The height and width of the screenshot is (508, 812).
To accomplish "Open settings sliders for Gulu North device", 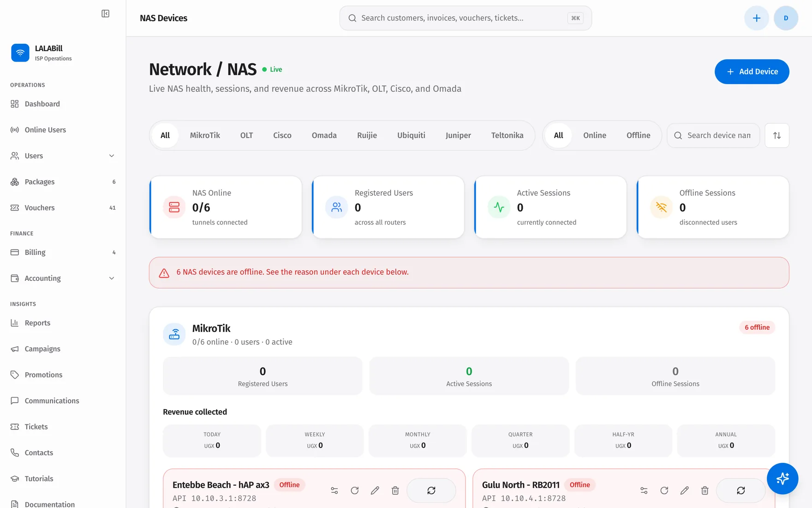I will click(x=644, y=490).
